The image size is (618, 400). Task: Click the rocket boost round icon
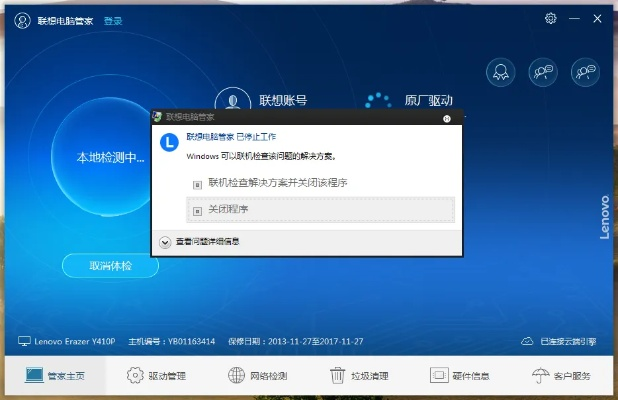coord(500,71)
